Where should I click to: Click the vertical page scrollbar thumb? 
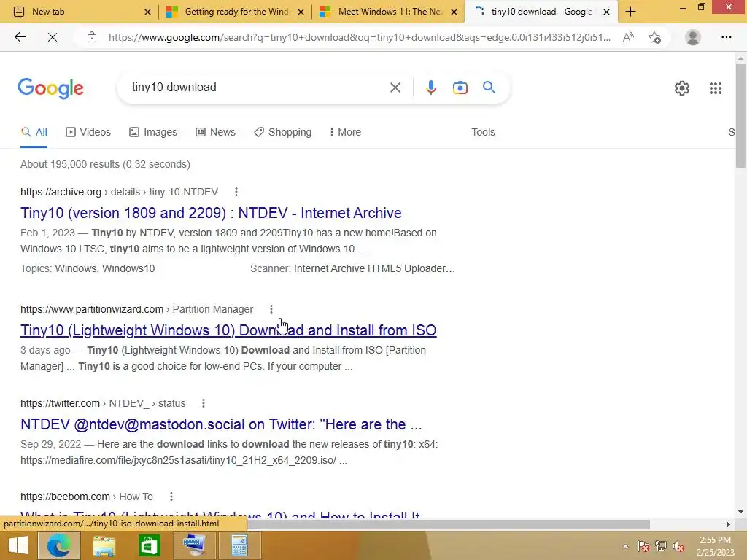tap(740, 115)
